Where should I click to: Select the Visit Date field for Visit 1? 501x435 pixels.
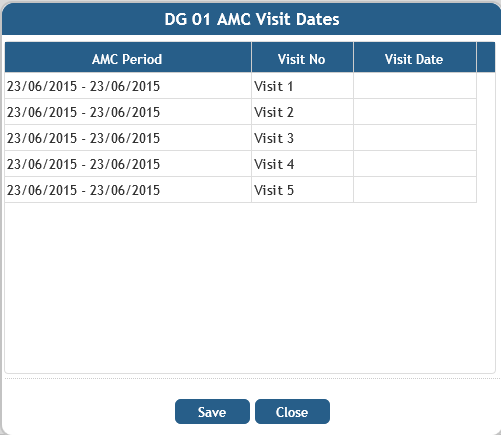pos(415,86)
